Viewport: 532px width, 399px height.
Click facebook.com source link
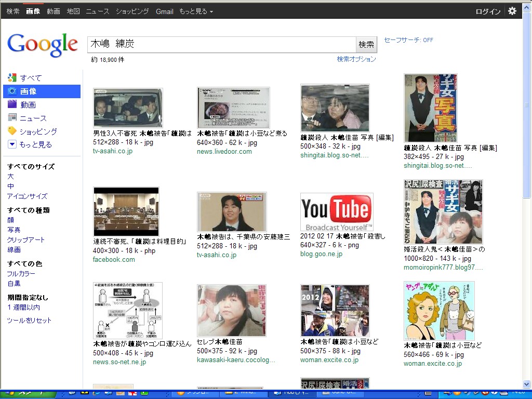114,259
